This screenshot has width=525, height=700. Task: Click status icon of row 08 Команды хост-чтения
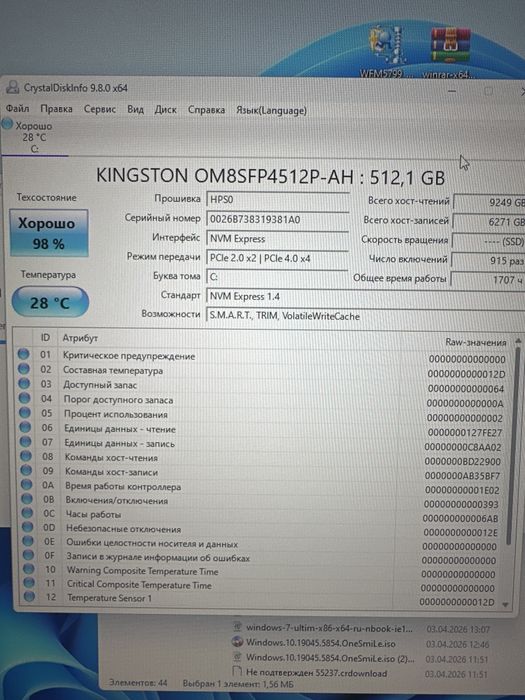[x=26, y=456]
